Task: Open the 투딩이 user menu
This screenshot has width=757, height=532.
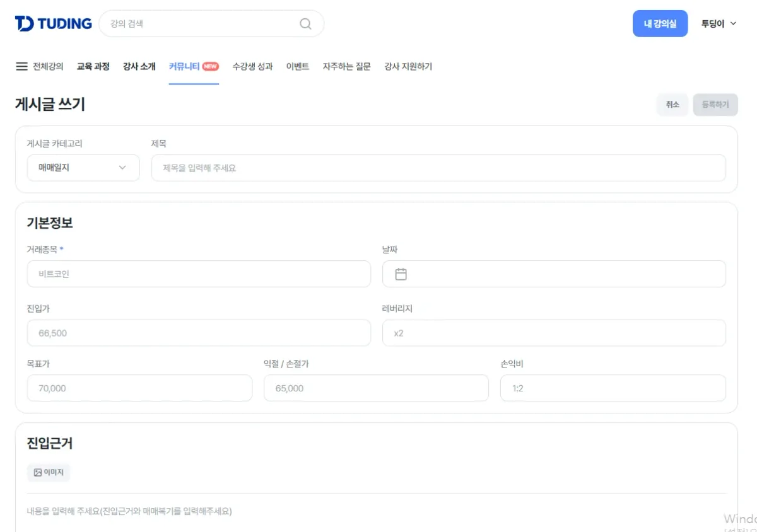Action: coord(719,24)
